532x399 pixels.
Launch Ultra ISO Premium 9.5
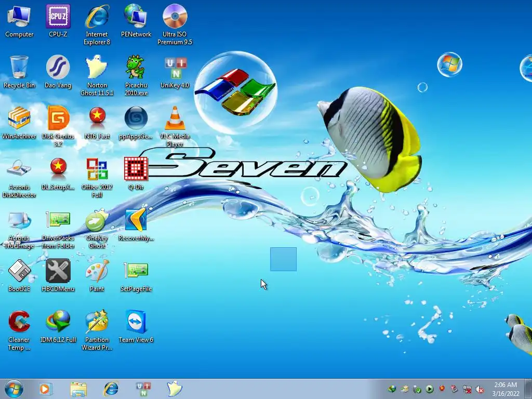pyautogui.click(x=175, y=25)
